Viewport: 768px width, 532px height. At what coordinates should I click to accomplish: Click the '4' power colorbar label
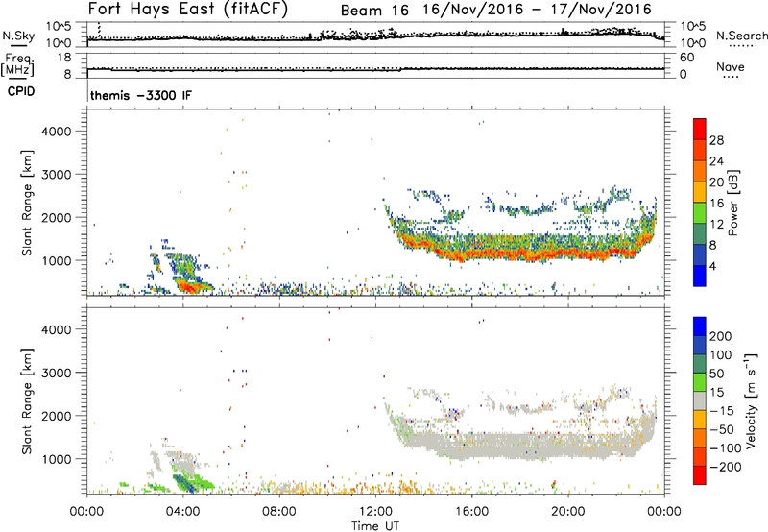712,267
